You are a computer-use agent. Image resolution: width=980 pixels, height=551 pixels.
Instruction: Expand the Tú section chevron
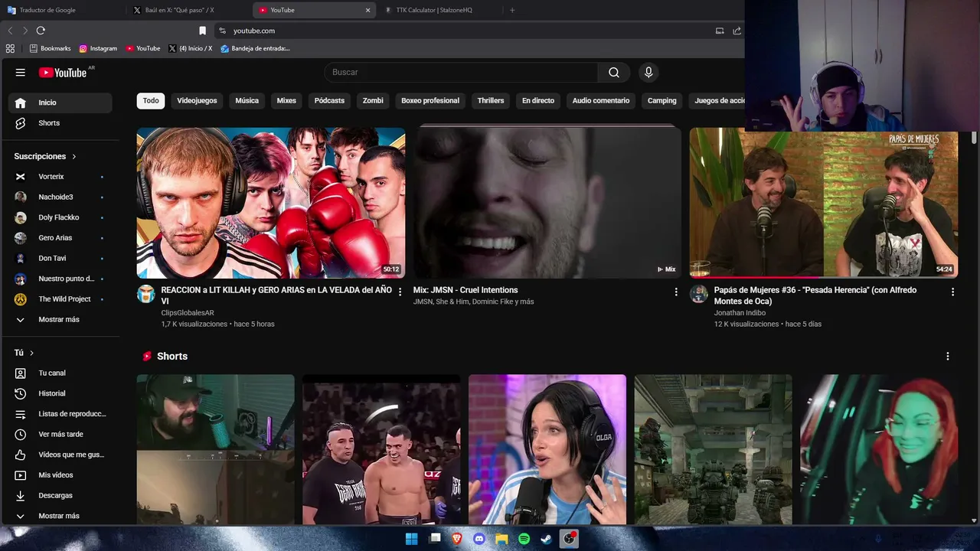[31, 353]
